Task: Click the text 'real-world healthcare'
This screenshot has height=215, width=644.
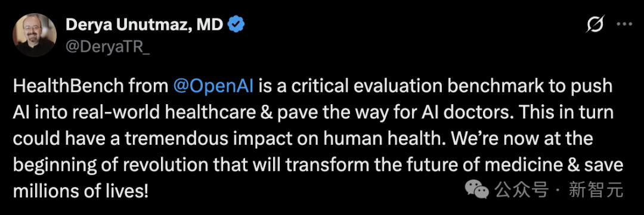Action: 157,113
